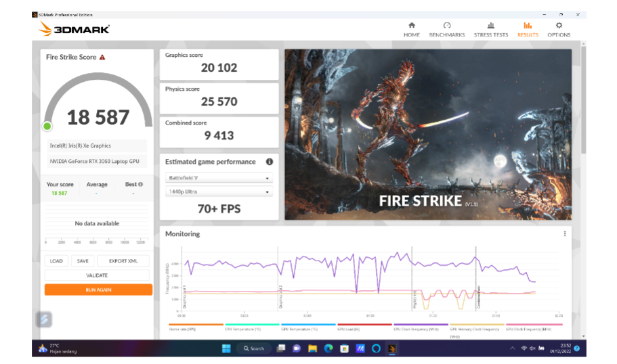The height and width of the screenshot is (364, 617).
Task: Open the notification badge by the clock
Action: point(577,348)
